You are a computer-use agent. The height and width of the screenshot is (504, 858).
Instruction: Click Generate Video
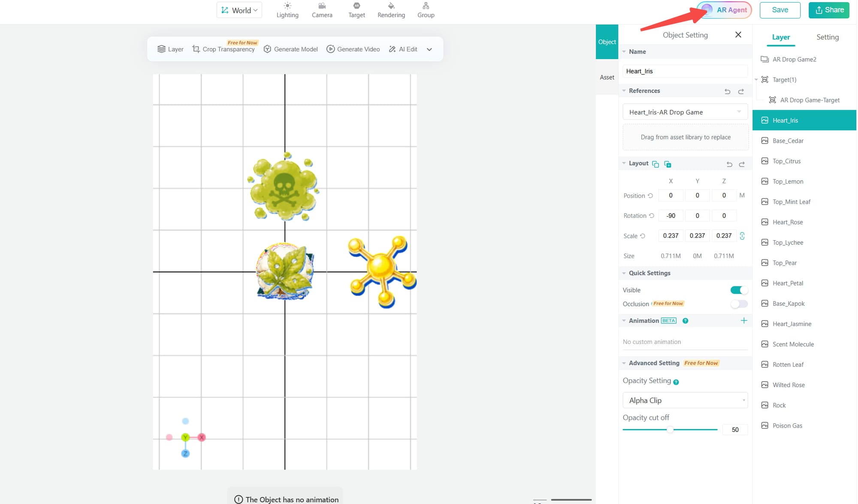353,49
